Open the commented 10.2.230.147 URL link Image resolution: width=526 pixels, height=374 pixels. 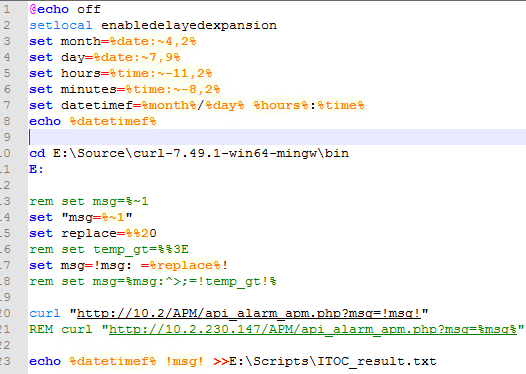click(x=313, y=329)
